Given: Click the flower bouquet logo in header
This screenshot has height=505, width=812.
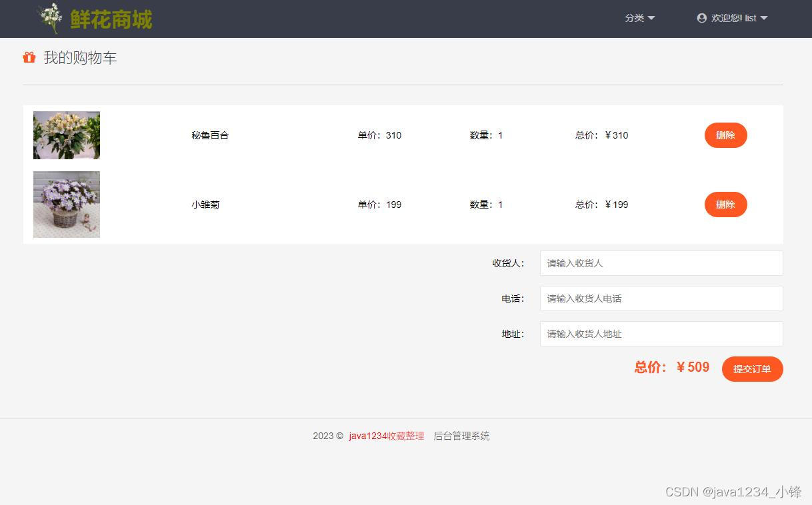Looking at the screenshot, I should coord(51,19).
